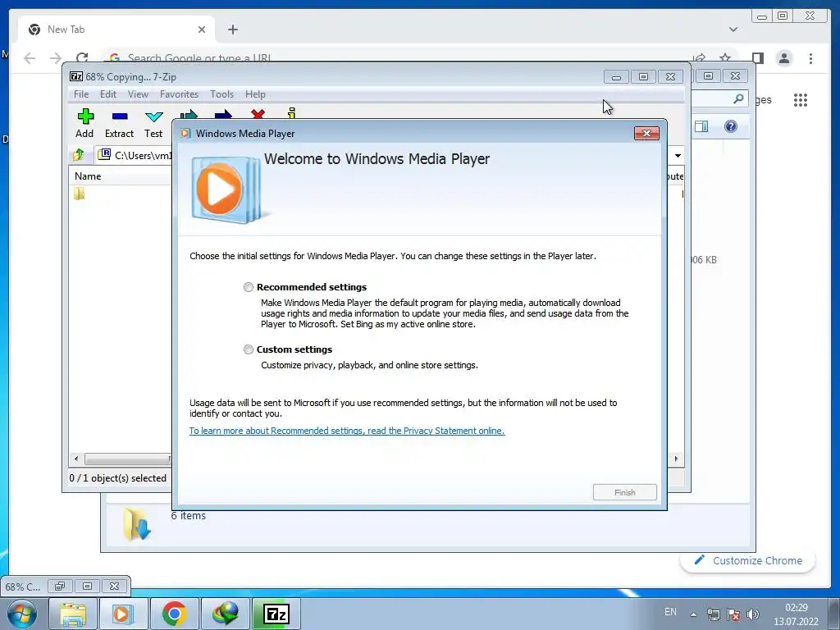Open the Chrome tab search chevron

point(733,30)
